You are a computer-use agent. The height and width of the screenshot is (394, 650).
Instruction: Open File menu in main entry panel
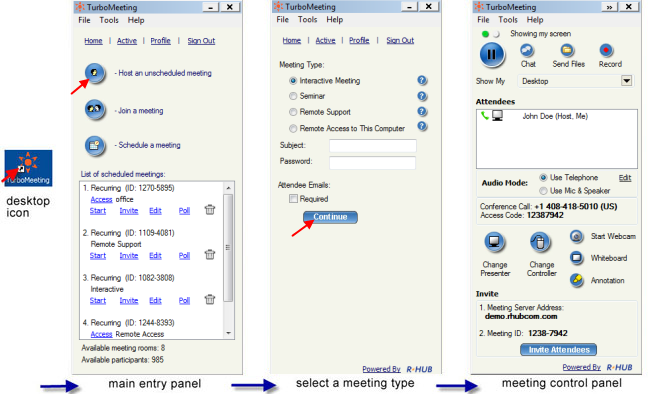pos(84,20)
